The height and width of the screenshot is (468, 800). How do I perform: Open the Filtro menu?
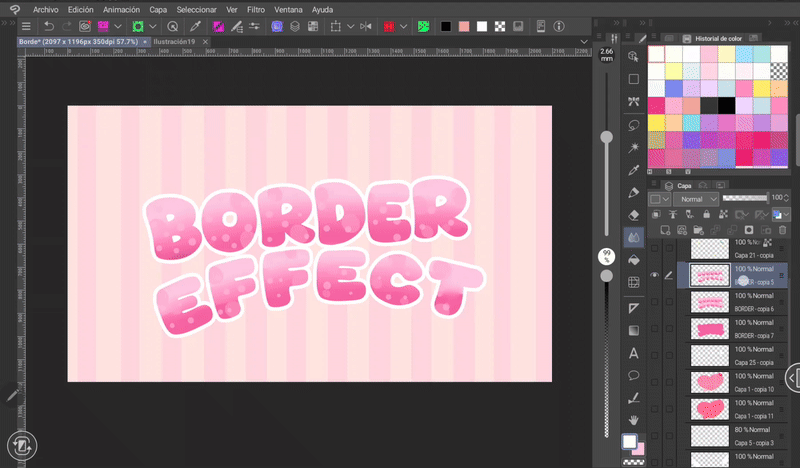(256, 8)
